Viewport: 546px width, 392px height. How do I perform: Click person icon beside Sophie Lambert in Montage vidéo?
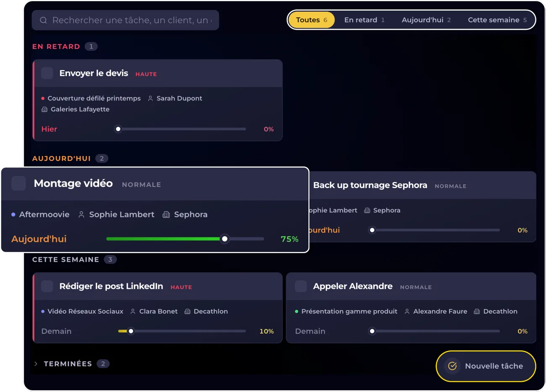(81, 214)
